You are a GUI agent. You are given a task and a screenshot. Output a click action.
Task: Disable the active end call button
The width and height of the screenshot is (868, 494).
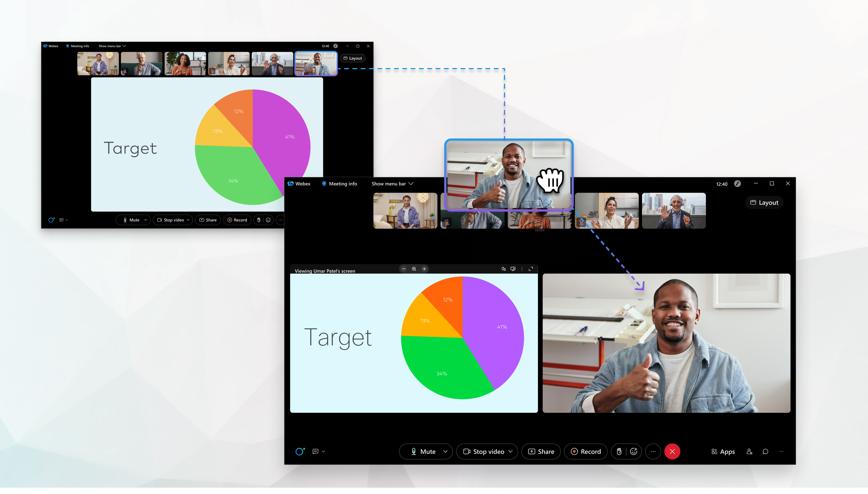click(x=672, y=451)
